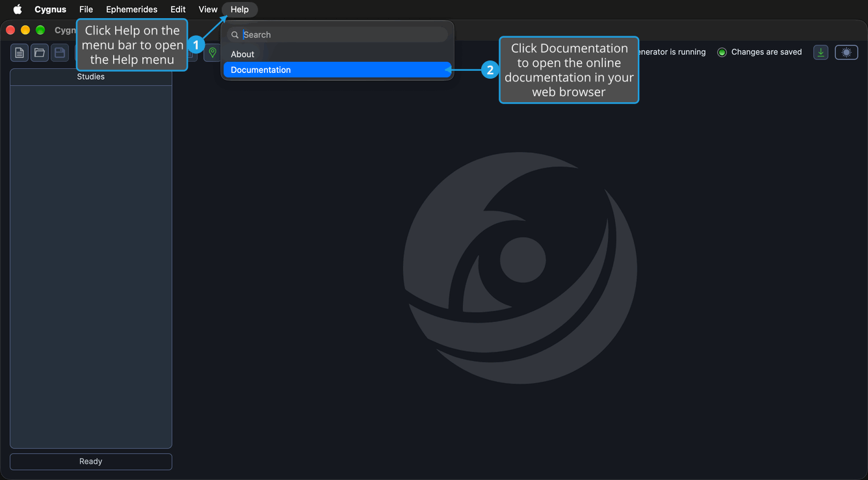Toggle the light/dark theme sun button
Viewport: 868px width, 480px height.
click(x=847, y=53)
